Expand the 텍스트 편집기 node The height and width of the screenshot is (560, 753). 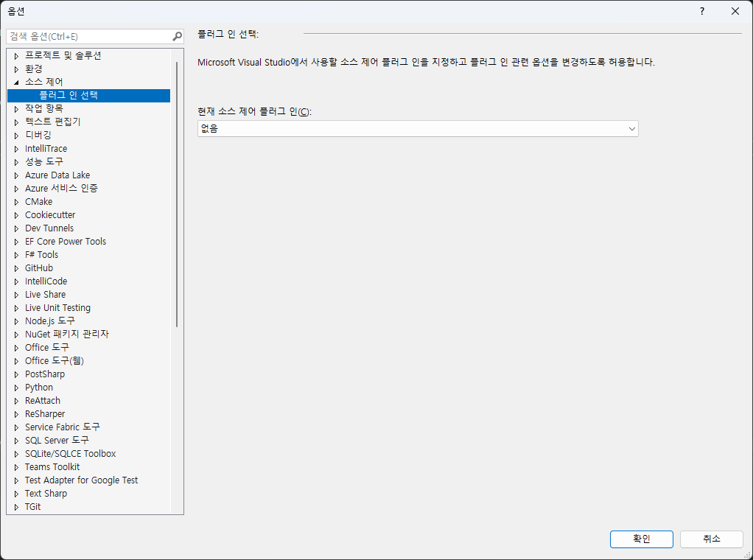coord(16,122)
